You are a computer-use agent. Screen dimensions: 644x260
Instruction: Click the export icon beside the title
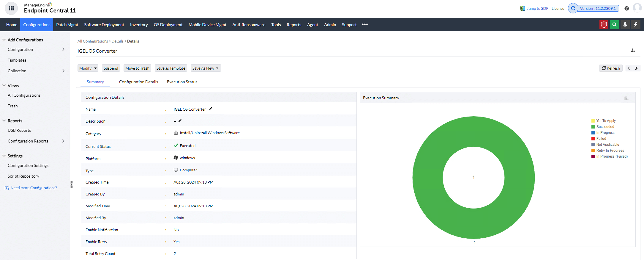click(x=633, y=51)
